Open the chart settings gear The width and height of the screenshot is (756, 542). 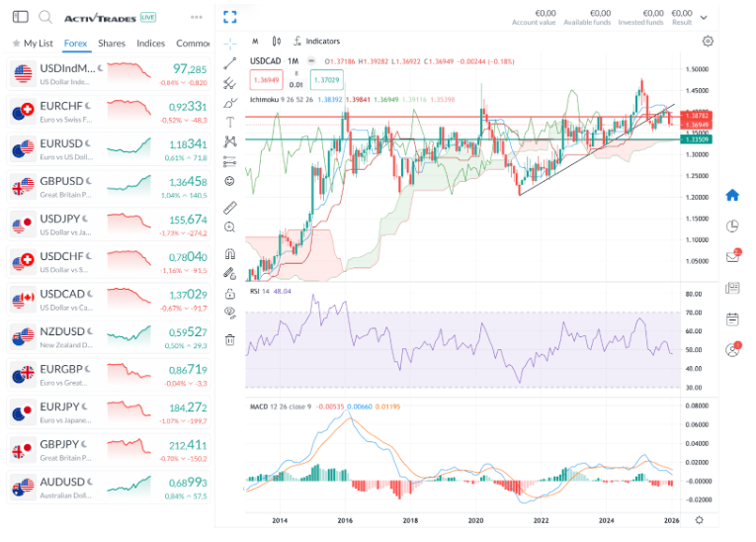(708, 41)
